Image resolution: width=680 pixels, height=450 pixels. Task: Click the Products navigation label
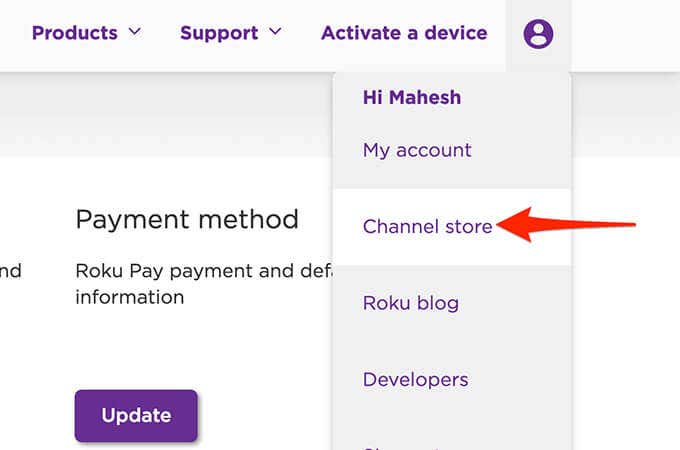[x=74, y=33]
